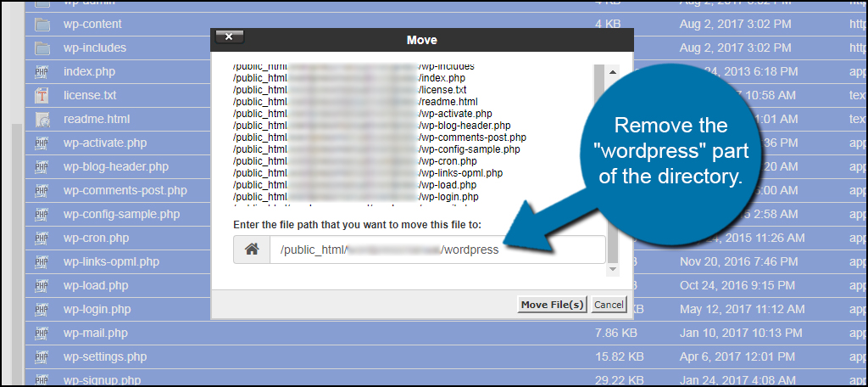Viewport: 868px width, 387px height.
Task: Select wp-settings.php in file manager list
Action: pos(105,357)
